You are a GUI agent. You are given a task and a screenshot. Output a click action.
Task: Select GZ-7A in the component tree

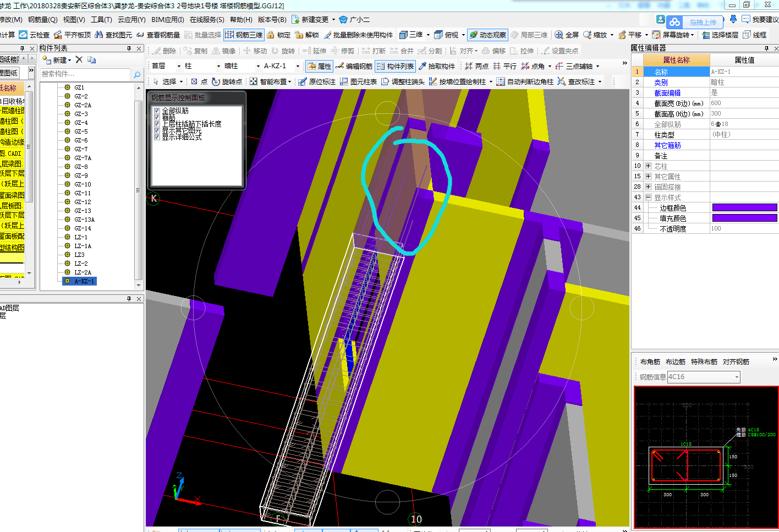click(x=83, y=158)
